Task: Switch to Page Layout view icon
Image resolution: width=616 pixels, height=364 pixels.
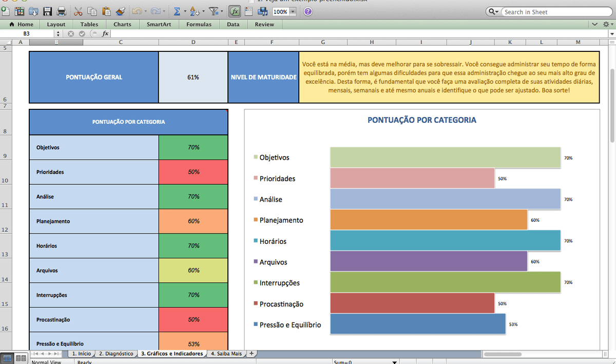Action: 21,358
